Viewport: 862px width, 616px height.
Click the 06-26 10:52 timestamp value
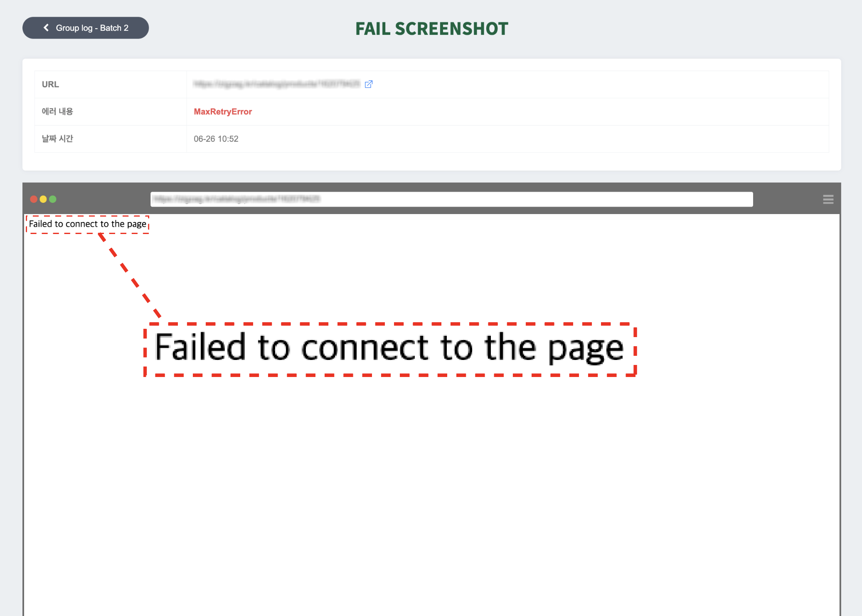pos(216,139)
